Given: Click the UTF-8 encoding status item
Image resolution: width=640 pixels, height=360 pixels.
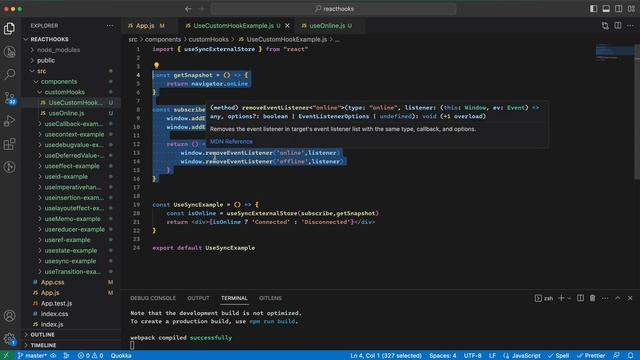Looking at the screenshot, I should pos(473,356).
